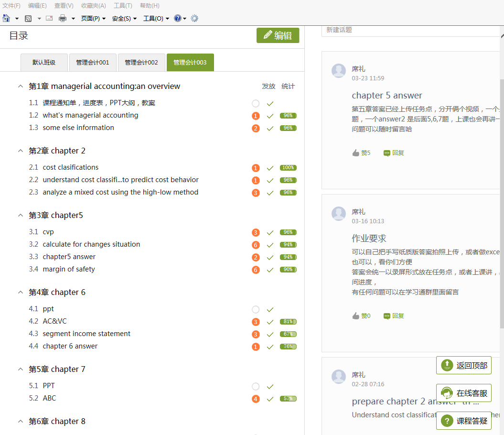This screenshot has height=435, width=504.
Task: Toggle the release circle for 4.1 ppt
Action: (x=256, y=310)
